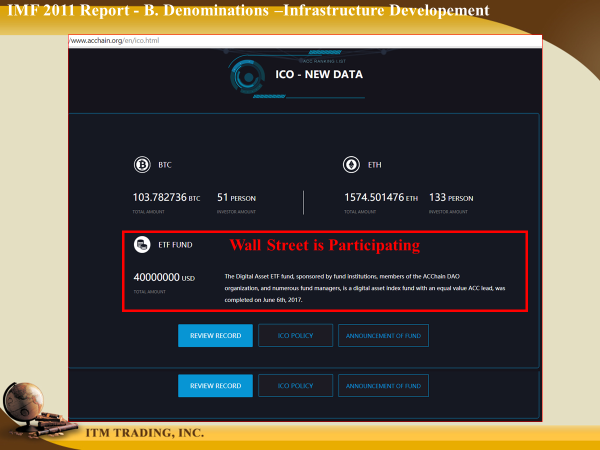This screenshot has height=450, width=600.
Task: Click the Digital Asset ETF fund description paragraph
Action: pos(365,288)
